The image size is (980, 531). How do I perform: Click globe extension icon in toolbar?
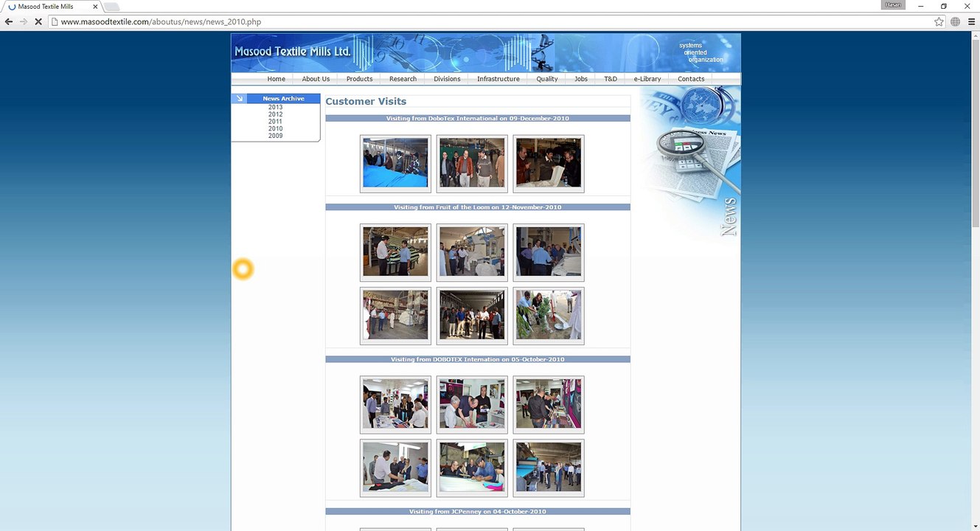tap(956, 21)
